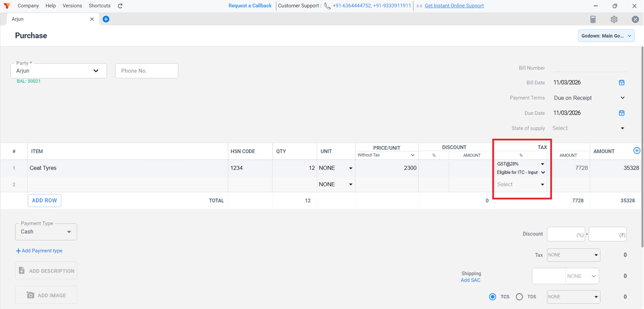This screenshot has height=309, width=644.
Task: Click the ADD ROW button
Action: pyautogui.click(x=45, y=200)
